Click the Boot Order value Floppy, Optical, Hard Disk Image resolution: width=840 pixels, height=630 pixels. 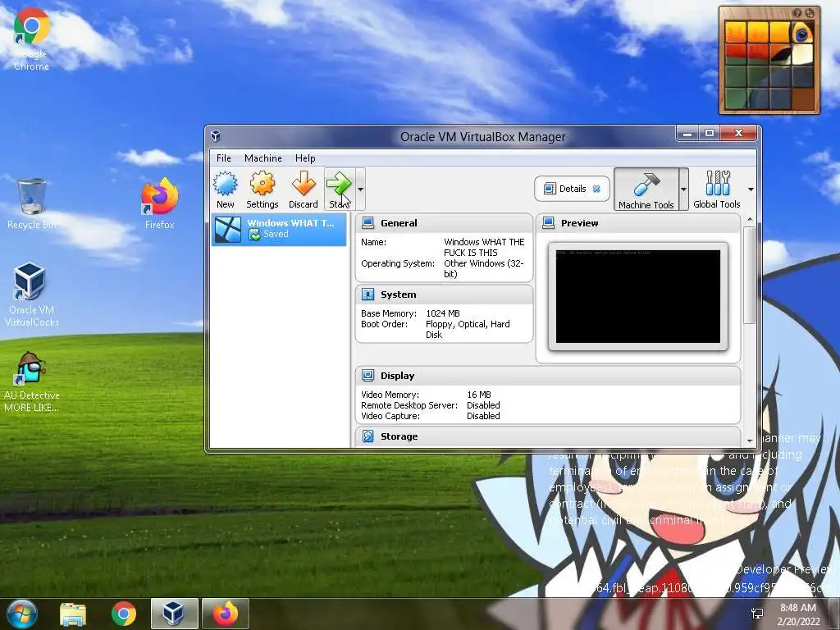(468, 330)
